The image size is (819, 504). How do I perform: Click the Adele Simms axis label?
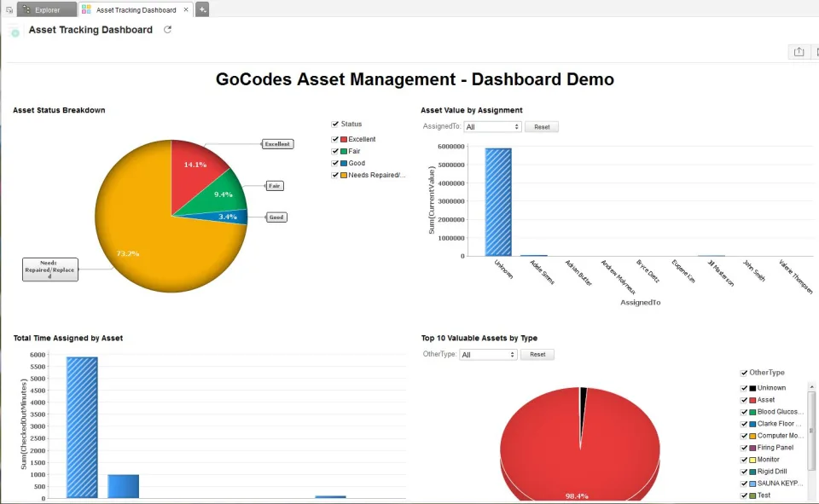pyautogui.click(x=543, y=272)
